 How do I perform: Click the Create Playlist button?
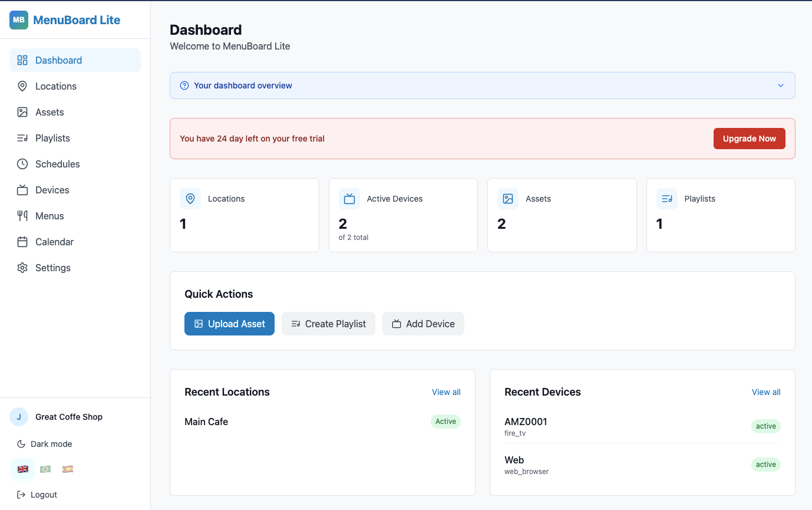click(328, 324)
